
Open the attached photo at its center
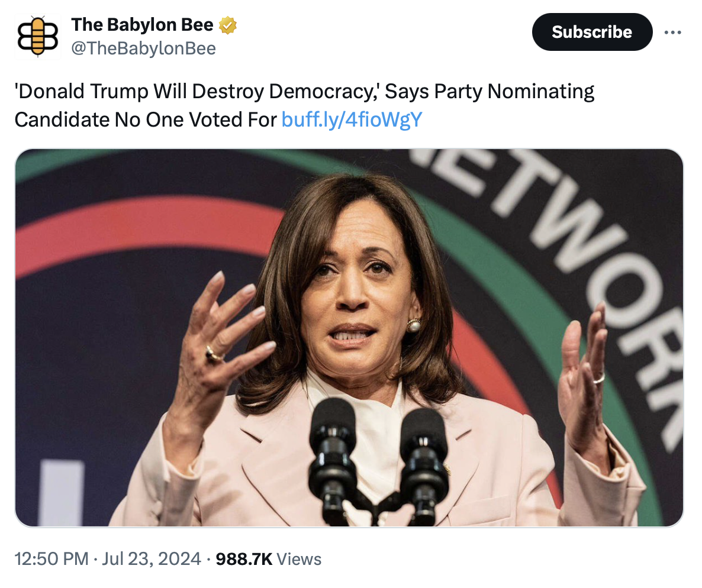coord(349,337)
